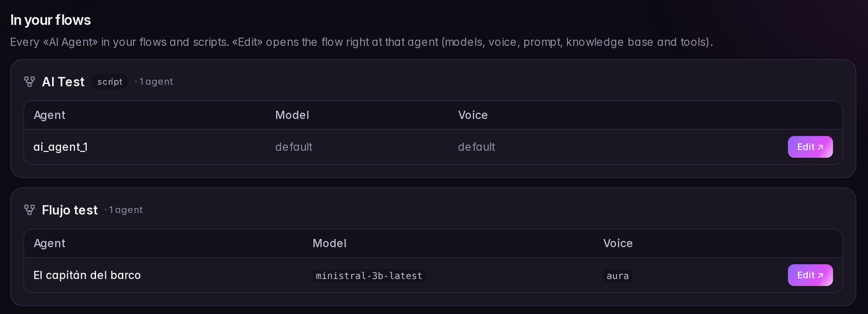Open the AI Test flow title
This screenshot has width=868, height=314.
(x=63, y=82)
